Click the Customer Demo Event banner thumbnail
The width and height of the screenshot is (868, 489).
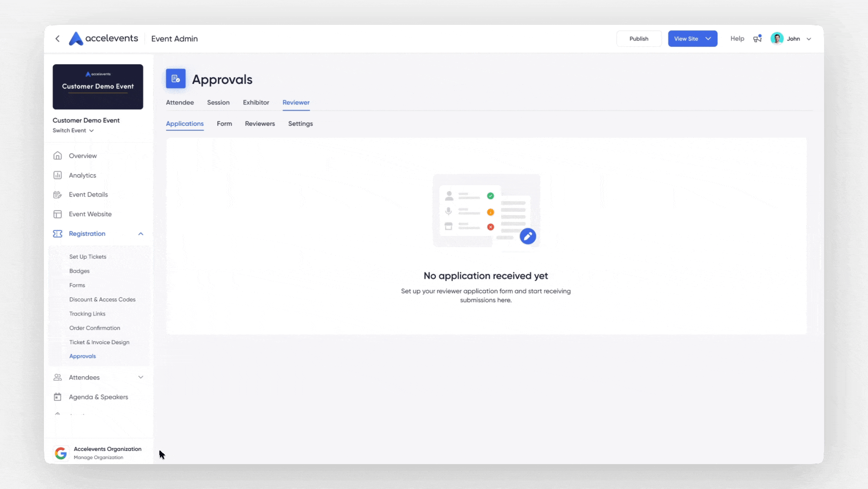(x=98, y=87)
